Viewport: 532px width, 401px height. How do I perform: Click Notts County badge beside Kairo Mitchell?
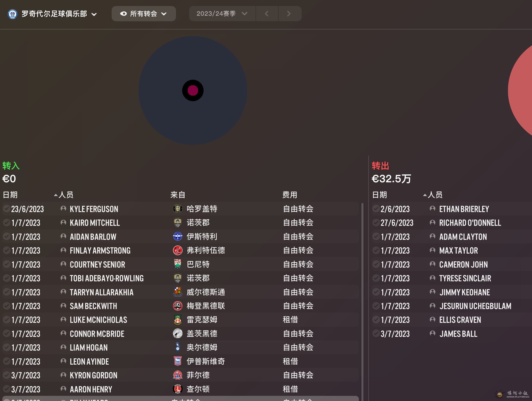[x=178, y=222]
